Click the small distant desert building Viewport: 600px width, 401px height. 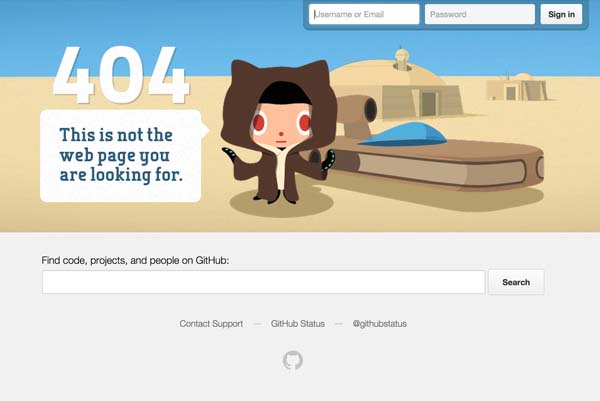[x=517, y=87]
